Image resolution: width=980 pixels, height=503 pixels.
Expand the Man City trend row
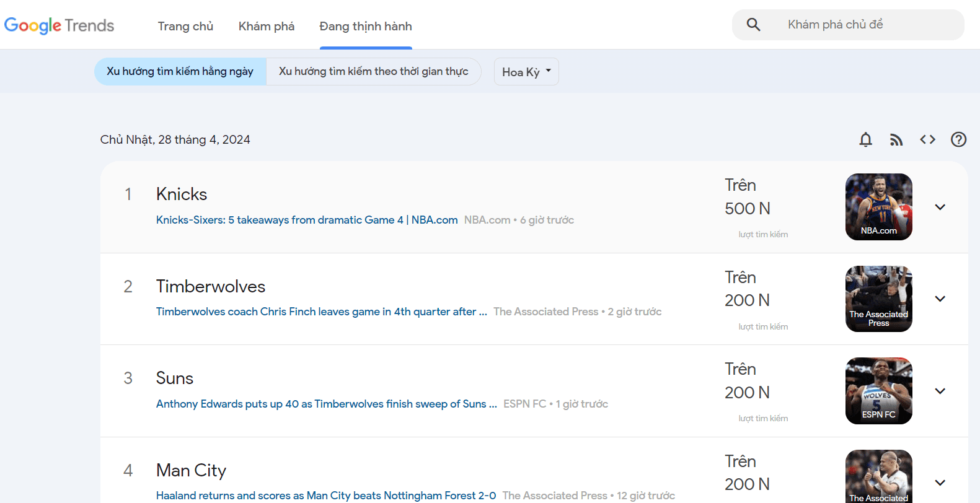tap(940, 483)
